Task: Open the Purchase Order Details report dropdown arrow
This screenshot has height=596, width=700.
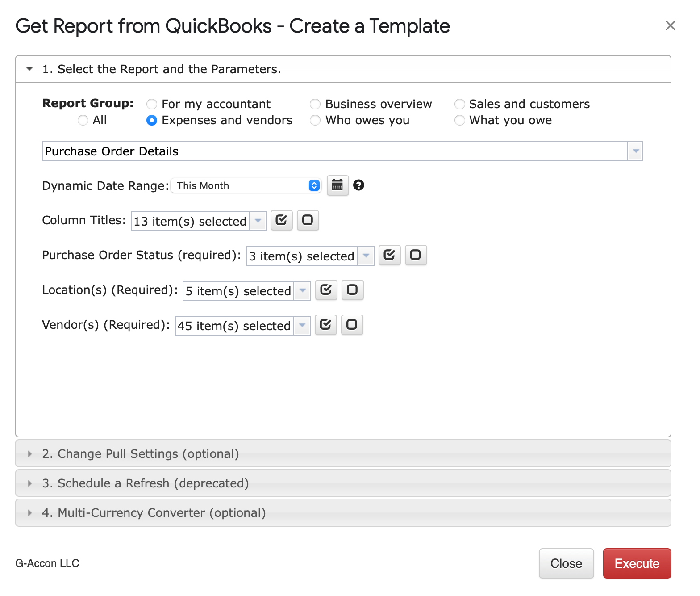Action: [x=635, y=151]
